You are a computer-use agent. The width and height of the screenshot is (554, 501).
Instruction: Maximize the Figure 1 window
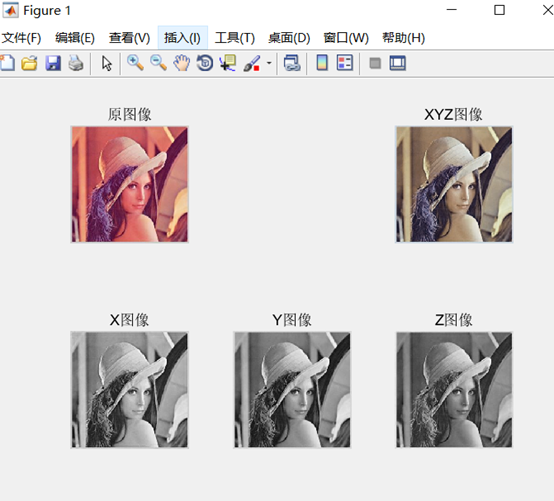[x=499, y=10]
